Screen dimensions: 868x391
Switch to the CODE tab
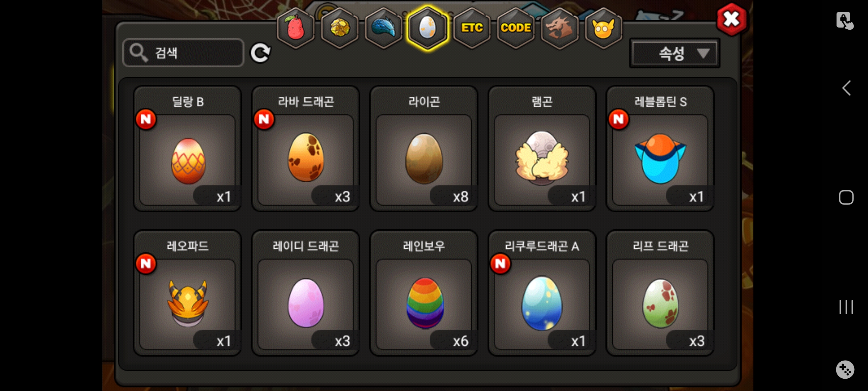516,28
